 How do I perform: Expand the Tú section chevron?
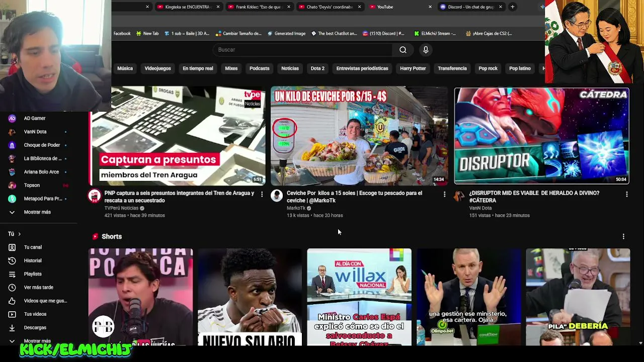click(20, 234)
